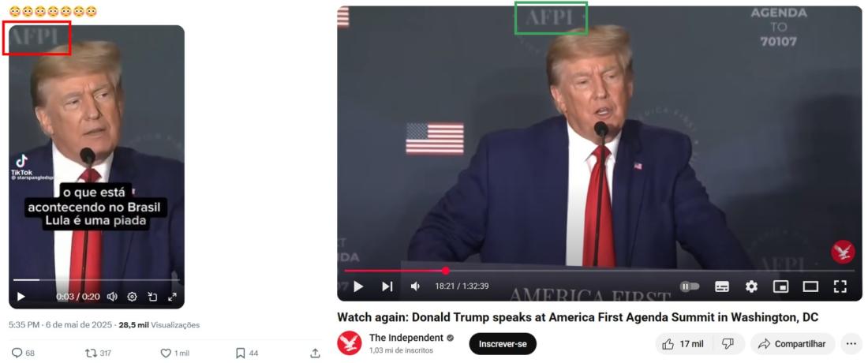
Task: Open YouTube player settings menu
Action: 751,286
